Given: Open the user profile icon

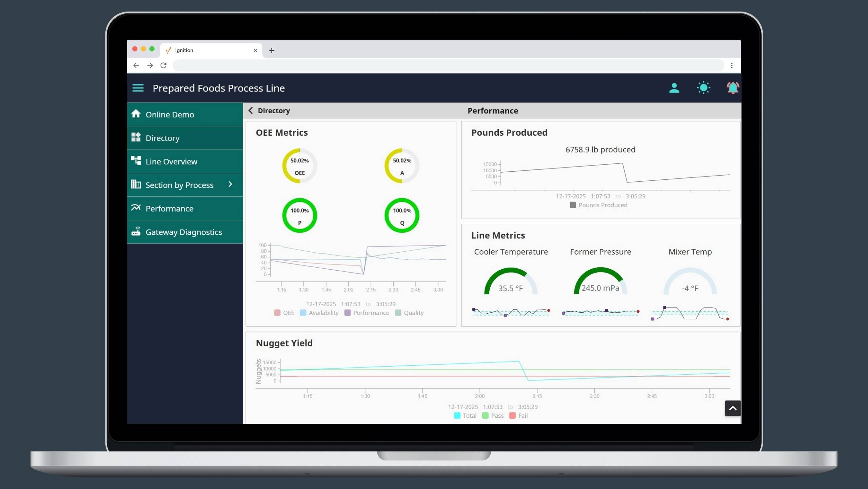Looking at the screenshot, I should [674, 88].
